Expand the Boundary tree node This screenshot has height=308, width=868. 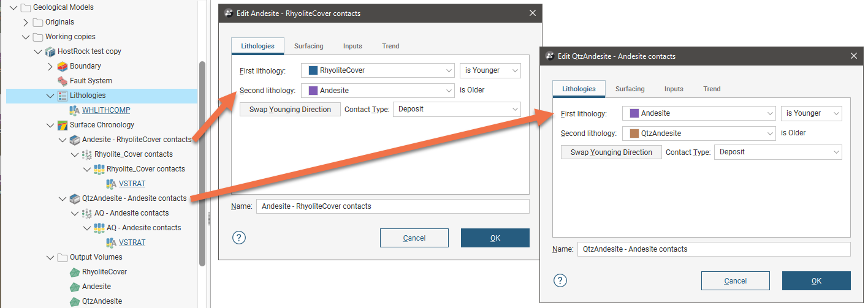50,66
